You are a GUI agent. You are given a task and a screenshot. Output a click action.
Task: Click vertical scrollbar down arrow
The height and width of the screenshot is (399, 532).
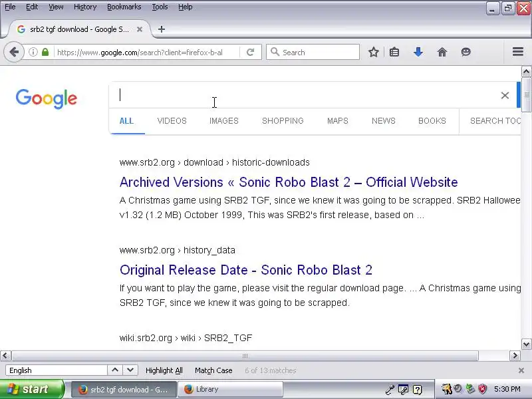(x=526, y=344)
